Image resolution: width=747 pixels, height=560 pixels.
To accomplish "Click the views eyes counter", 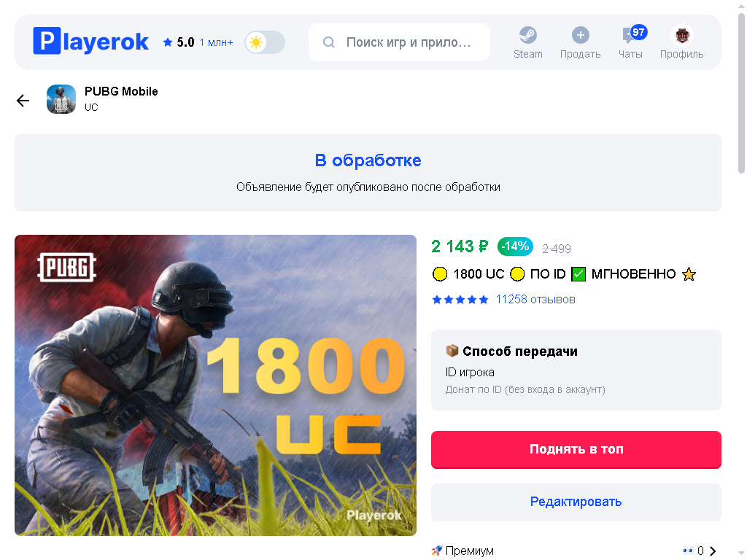I will (693, 551).
